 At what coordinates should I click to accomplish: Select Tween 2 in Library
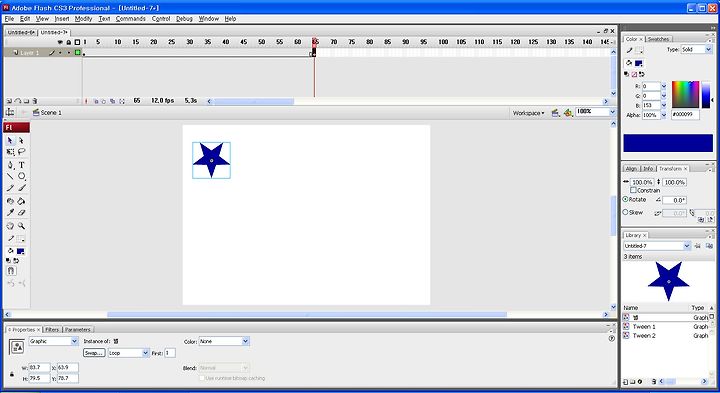(x=644, y=336)
